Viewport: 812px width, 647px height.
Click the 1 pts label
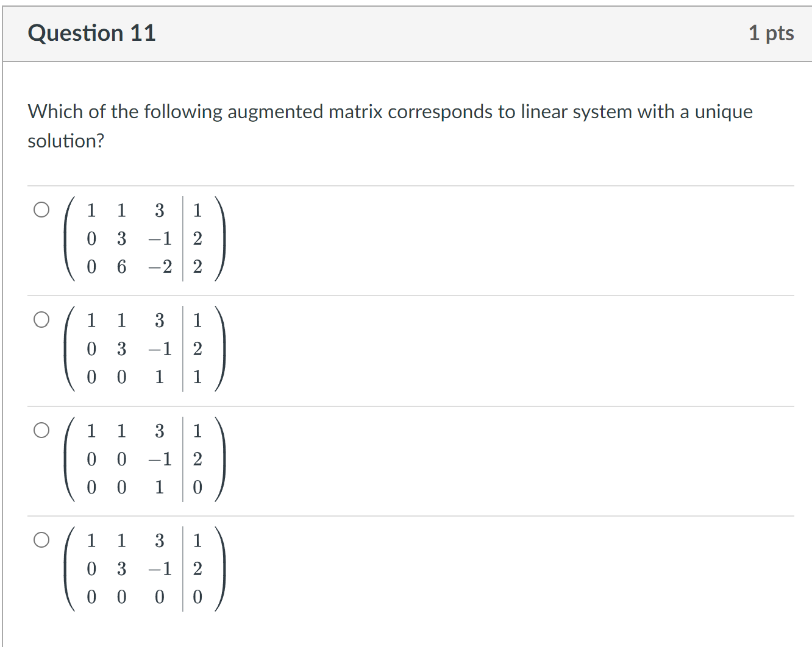(x=772, y=34)
